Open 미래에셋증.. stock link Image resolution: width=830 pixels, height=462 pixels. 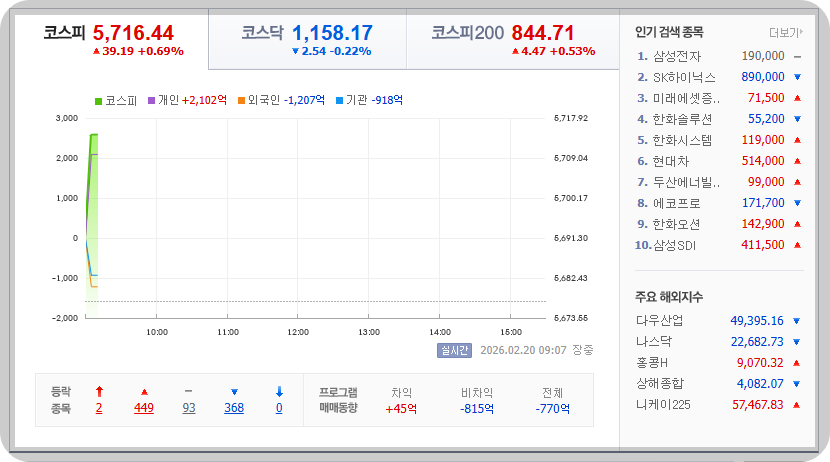(686, 98)
